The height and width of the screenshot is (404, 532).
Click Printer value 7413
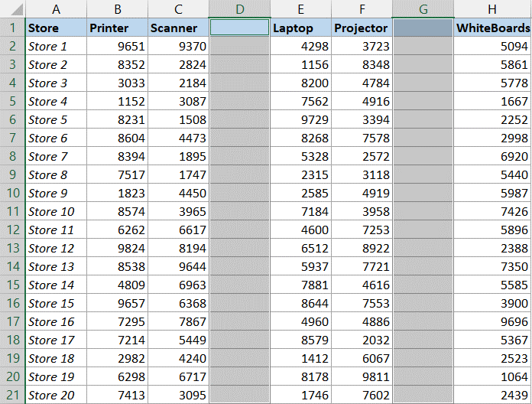(118, 395)
